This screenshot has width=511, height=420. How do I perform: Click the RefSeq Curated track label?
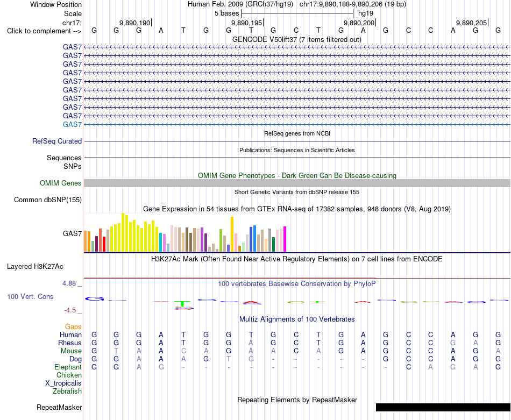pos(57,141)
